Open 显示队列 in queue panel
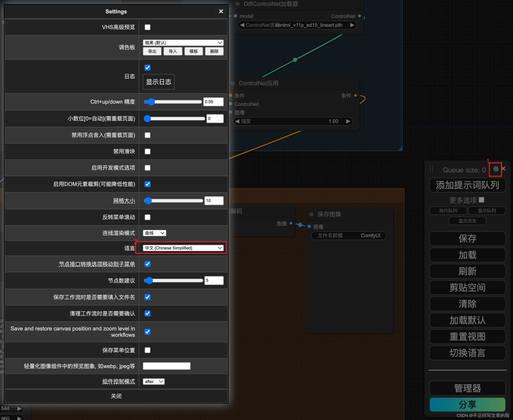 (x=487, y=210)
